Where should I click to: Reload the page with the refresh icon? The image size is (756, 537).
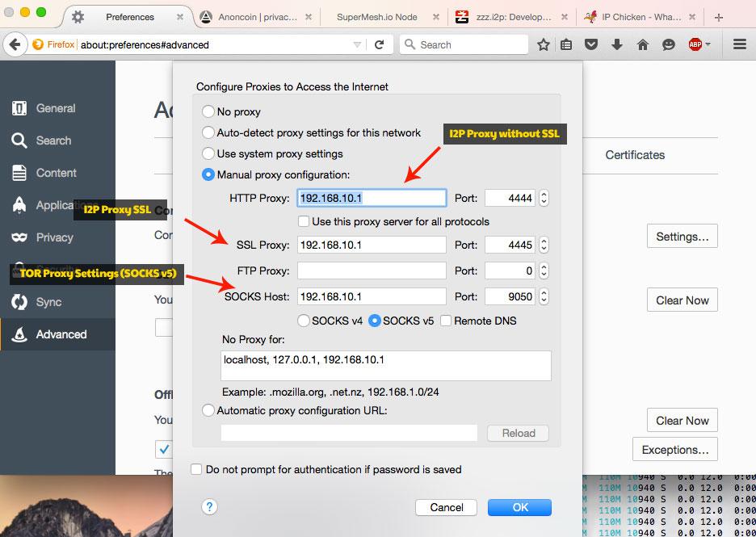[380, 45]
